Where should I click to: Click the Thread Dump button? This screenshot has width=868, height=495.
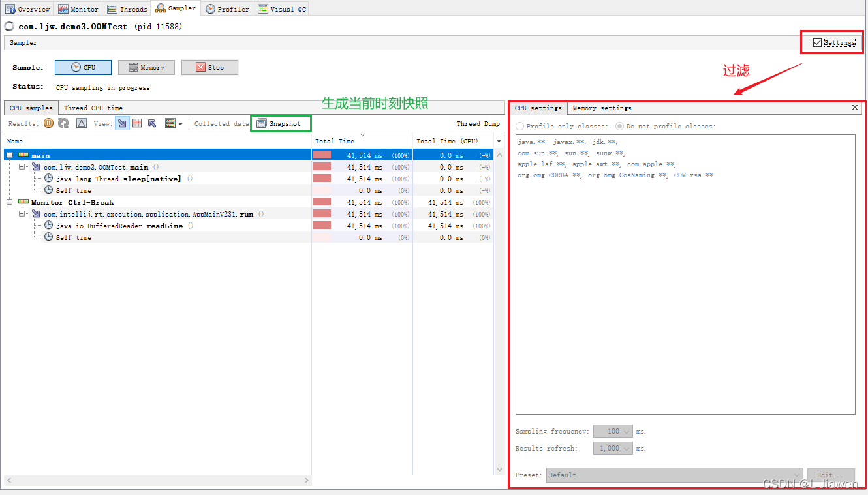pos(478,123)
